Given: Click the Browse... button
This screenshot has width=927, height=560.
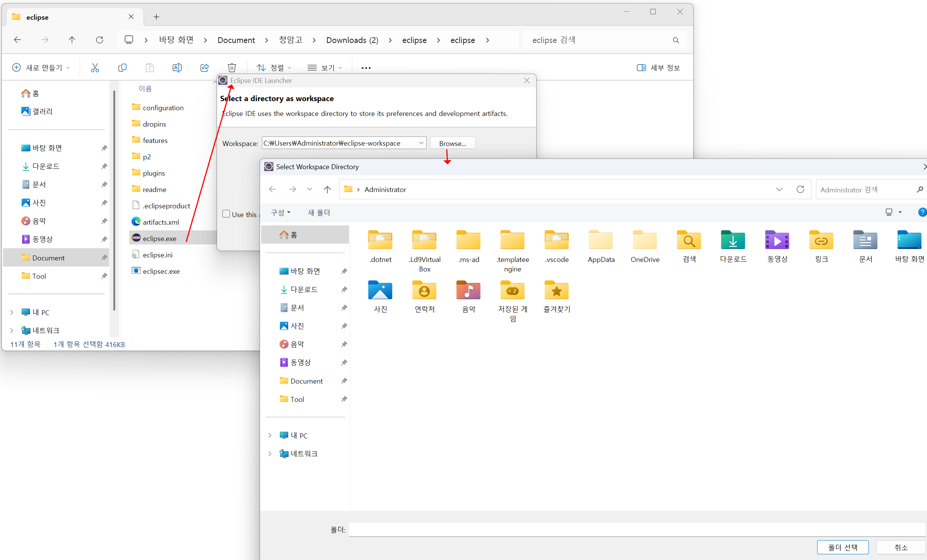Looking at the screenshot, I should pos(452,143).
